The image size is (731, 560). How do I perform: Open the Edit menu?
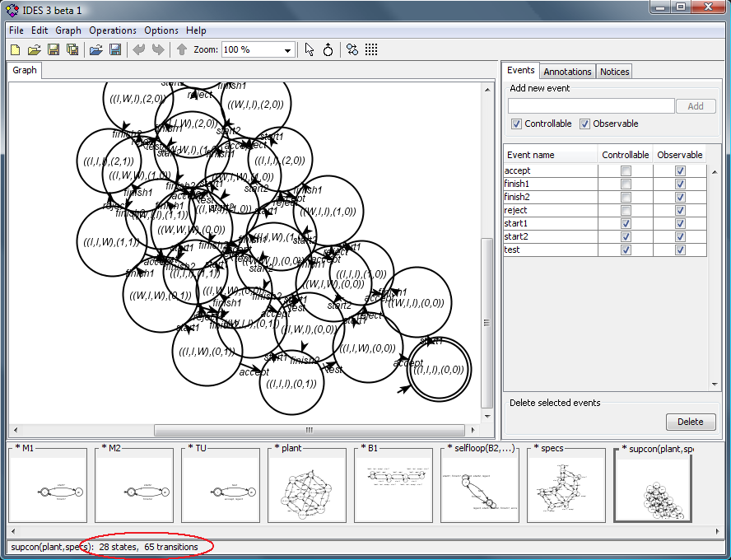tap(40, 30)
